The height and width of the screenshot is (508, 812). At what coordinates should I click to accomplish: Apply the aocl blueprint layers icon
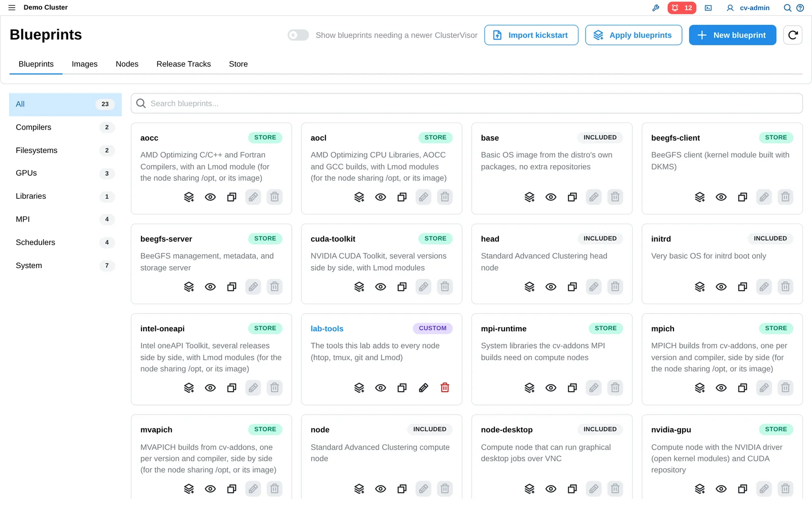pos(359,197)
